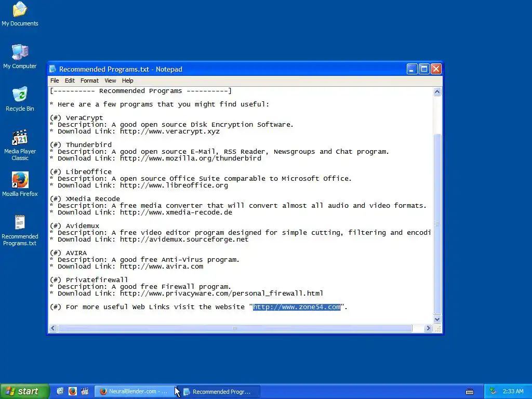Image resolution: width=532 pixels, height=399 pixels.
Task: Click the "(#) AVIRA" heading line
Action: [x=68, y=253]
